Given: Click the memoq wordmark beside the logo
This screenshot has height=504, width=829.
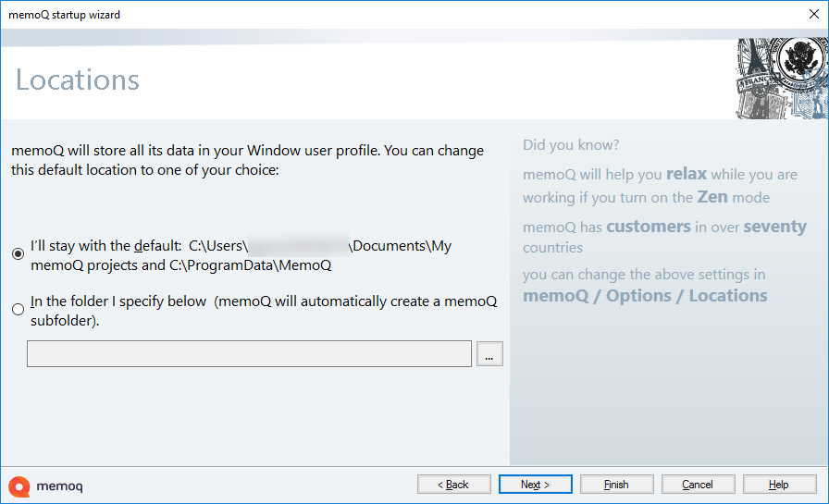Looking at the screenshot, I should [60, 486].
